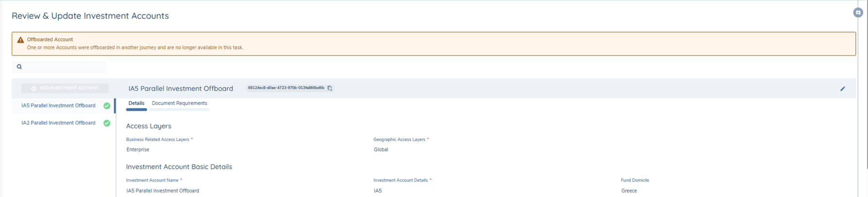Copy the account ID with copy icon
This screenshot has width=868, height=197.
[x=330, y=89]
